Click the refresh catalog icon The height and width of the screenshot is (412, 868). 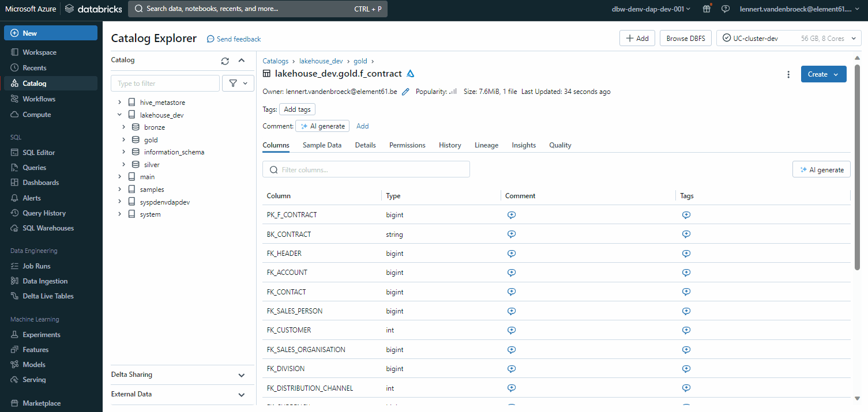[x=225, y=61]
